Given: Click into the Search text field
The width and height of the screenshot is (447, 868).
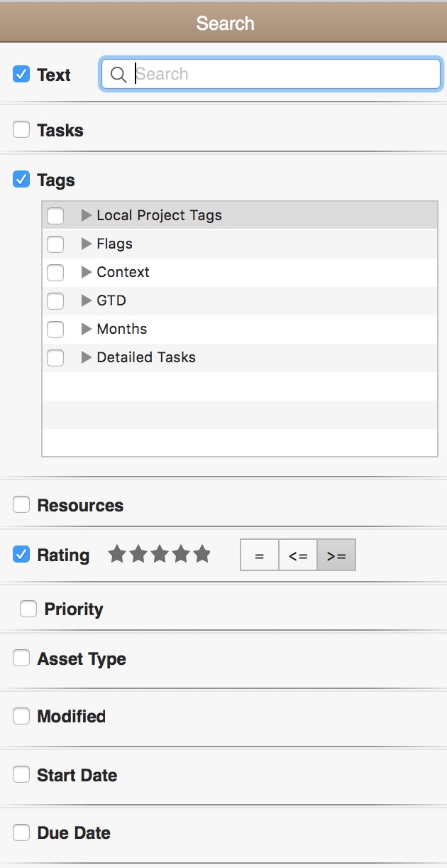Looking at the screenshot, I should 271,74.
